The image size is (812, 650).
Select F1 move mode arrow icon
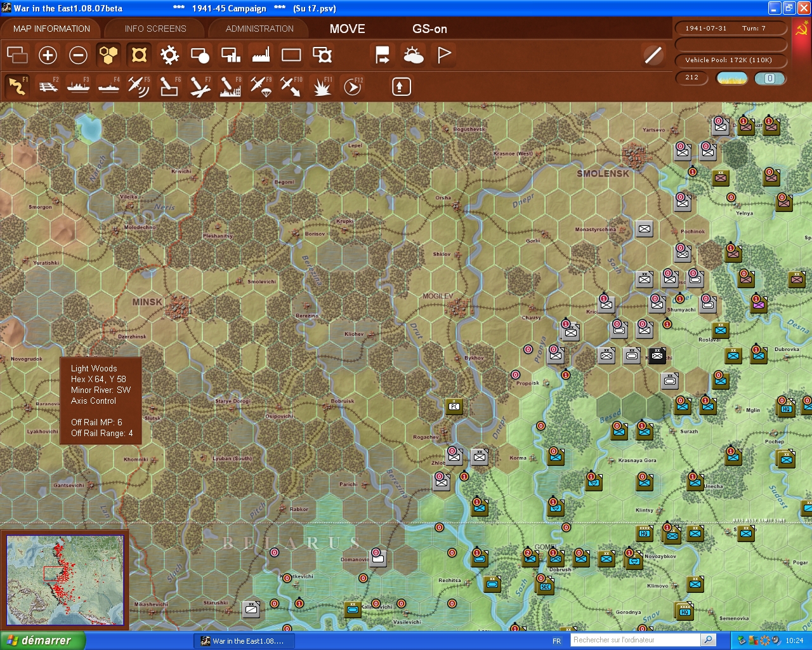coord(17,86)
